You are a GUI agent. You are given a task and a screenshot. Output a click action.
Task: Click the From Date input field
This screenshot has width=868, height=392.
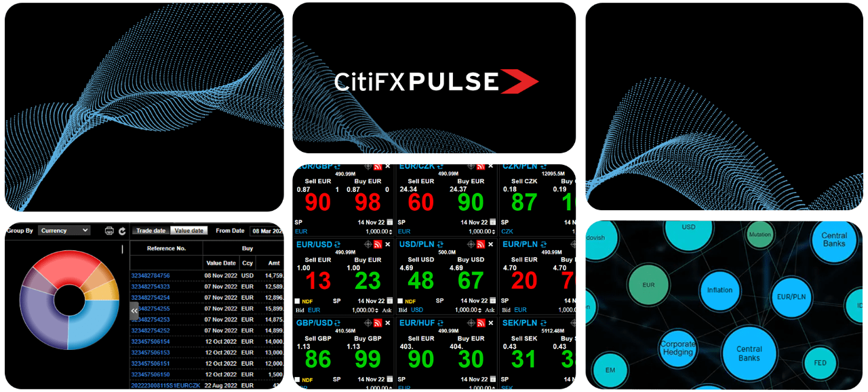(267, 231)
